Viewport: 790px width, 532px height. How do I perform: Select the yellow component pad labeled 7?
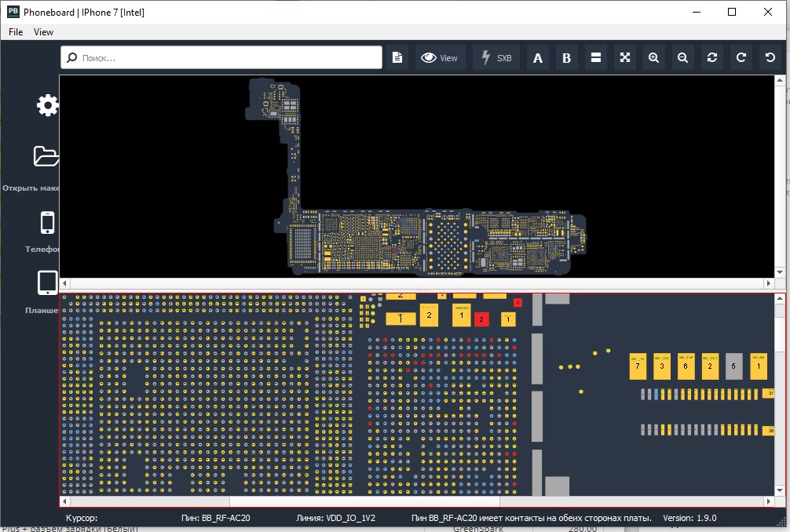coord(638,366)
